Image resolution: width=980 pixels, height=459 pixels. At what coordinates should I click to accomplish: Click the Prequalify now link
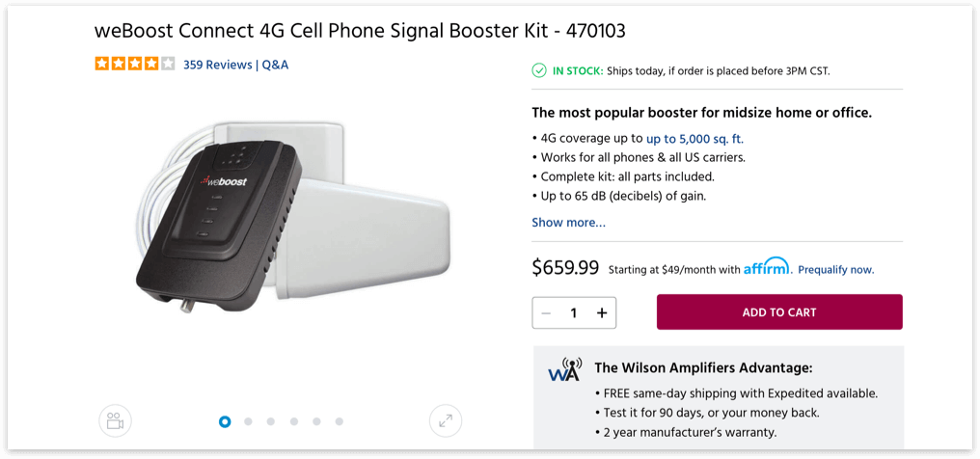click(x=835, y=270)
